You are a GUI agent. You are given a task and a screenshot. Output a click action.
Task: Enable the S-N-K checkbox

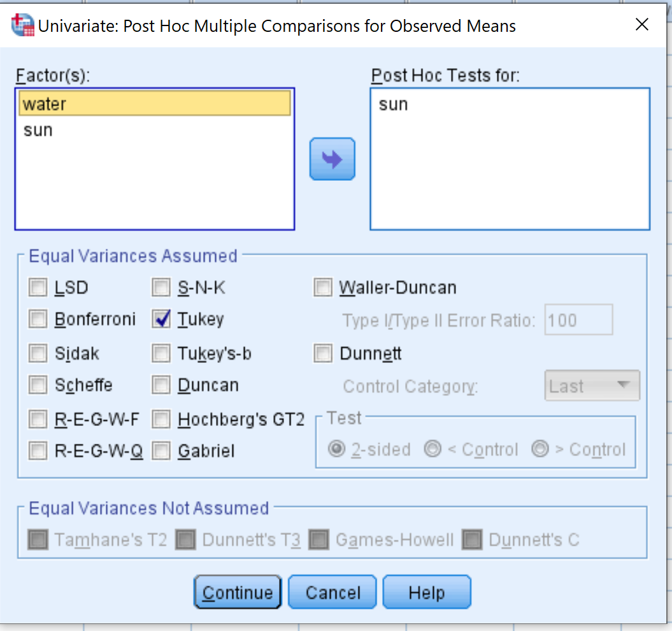pos(161,287)
